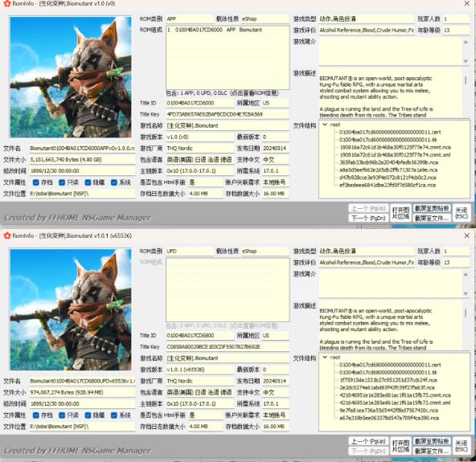This screenshot has height=462, width=476.
Task: Click ROM类别 field showing UPD
Action: [x=190, y=251]
